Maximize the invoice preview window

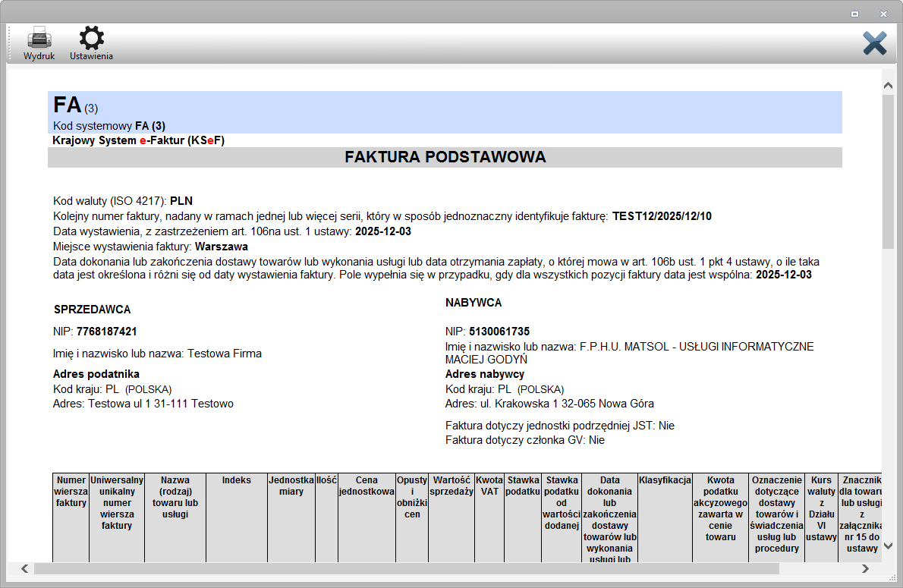pyautogui.click(x=854, y=14)
